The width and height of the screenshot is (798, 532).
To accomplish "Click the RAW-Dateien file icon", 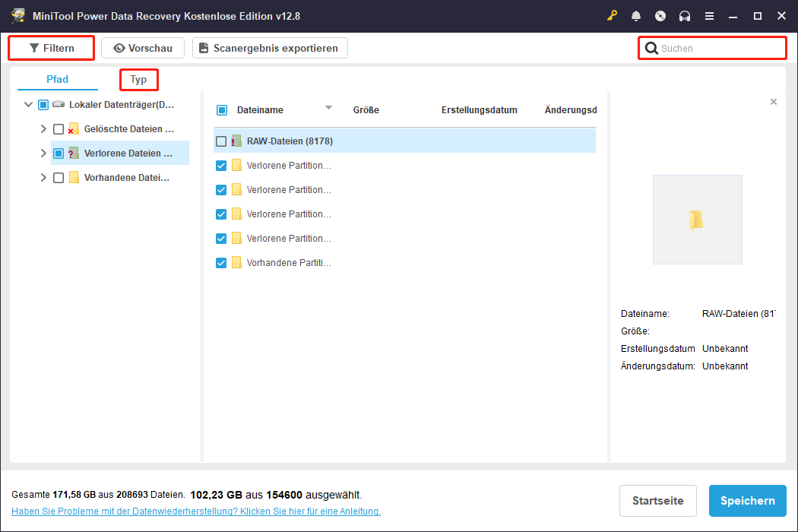I will click(x=236, y=141).
